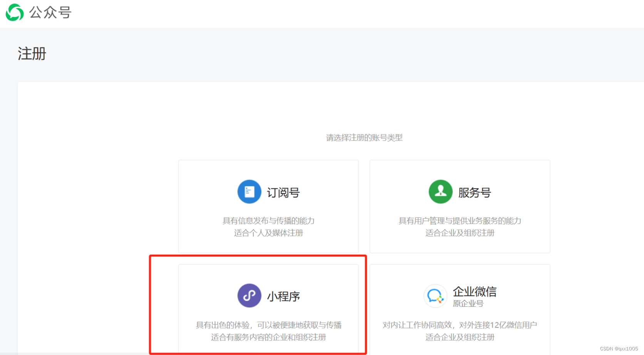The width and height of the screenshot is (644, 355).
Task: Click the 原企业号 subtitle
Action: tap(468, 303)
